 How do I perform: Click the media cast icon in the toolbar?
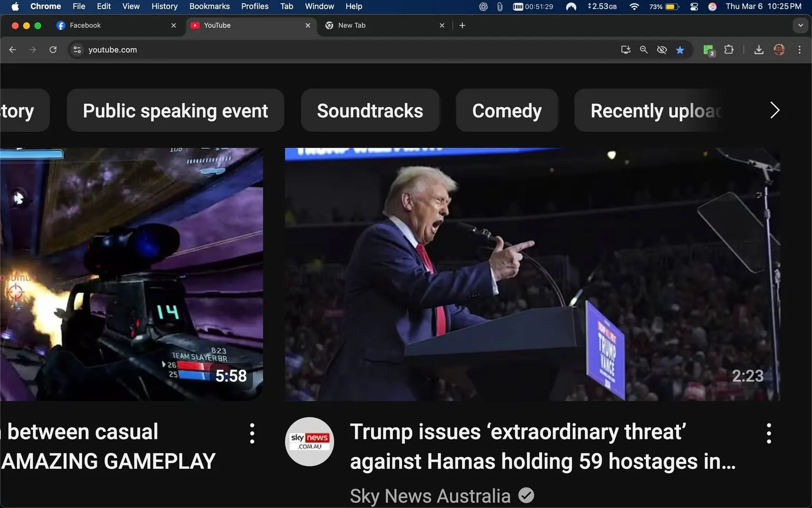pos(625,49)
